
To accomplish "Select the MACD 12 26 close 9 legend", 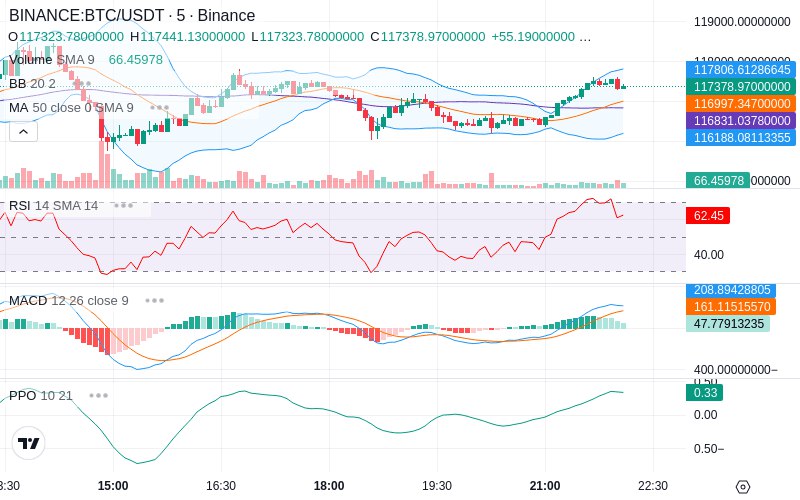I will [x=69, y=301].
